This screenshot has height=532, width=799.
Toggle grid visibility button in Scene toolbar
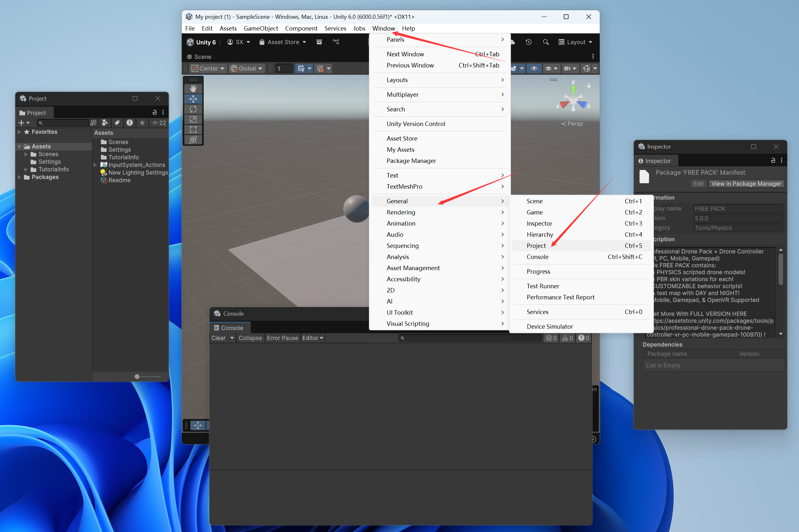click(301, 68)
